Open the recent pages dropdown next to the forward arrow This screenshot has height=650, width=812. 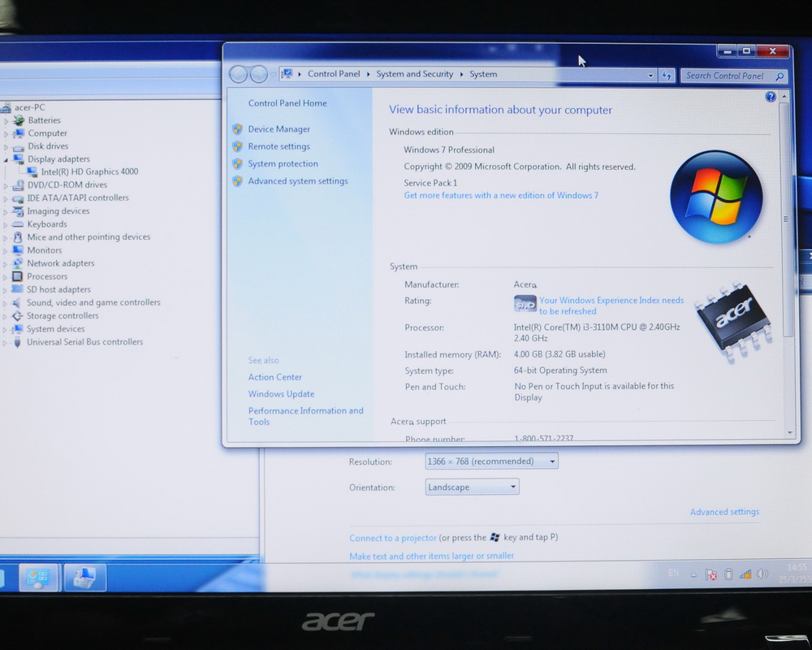[273, 76]
